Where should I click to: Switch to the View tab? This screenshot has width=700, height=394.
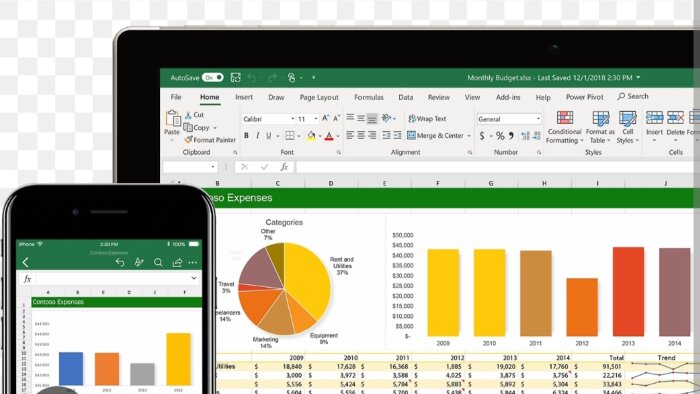pos(472,97)
